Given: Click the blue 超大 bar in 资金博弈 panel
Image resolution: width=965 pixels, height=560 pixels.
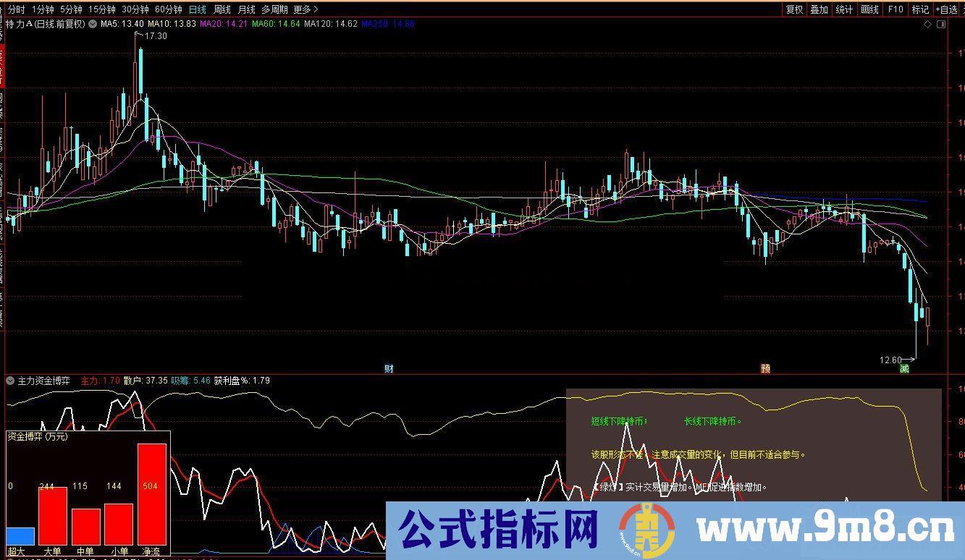Looking at the screenshot, I should coord(22,537).
